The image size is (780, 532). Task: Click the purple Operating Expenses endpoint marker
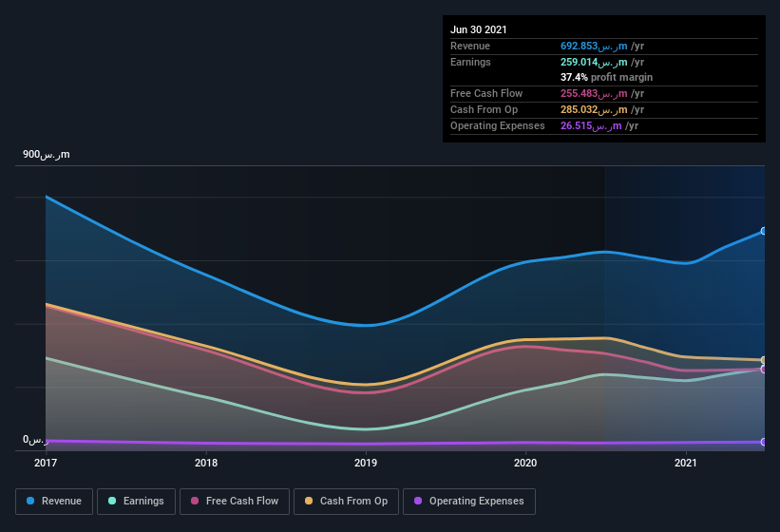(x=764, y=442)
